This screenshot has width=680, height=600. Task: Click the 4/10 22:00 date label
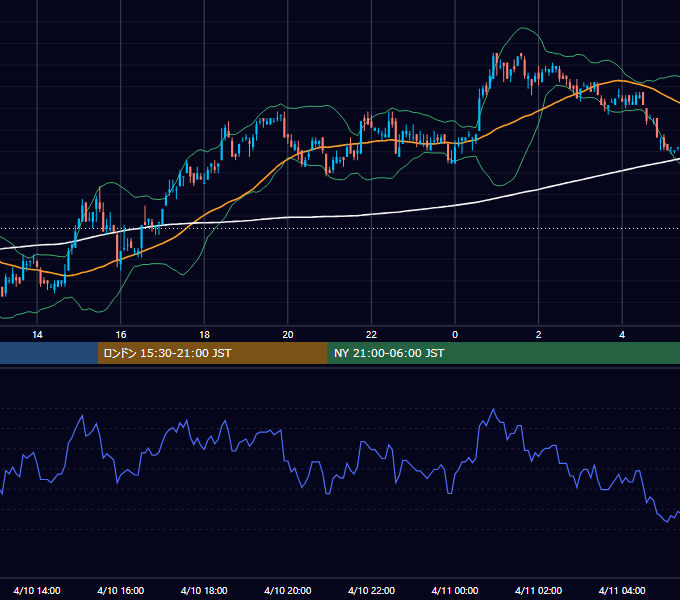pos(371,590)
